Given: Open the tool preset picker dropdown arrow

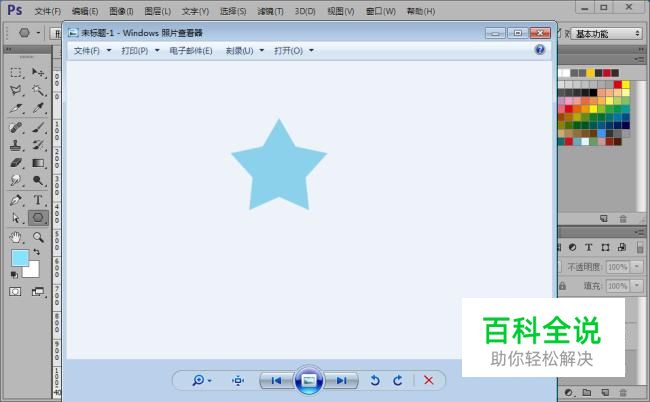Looking at the screenshot, I should coord(38,32).
